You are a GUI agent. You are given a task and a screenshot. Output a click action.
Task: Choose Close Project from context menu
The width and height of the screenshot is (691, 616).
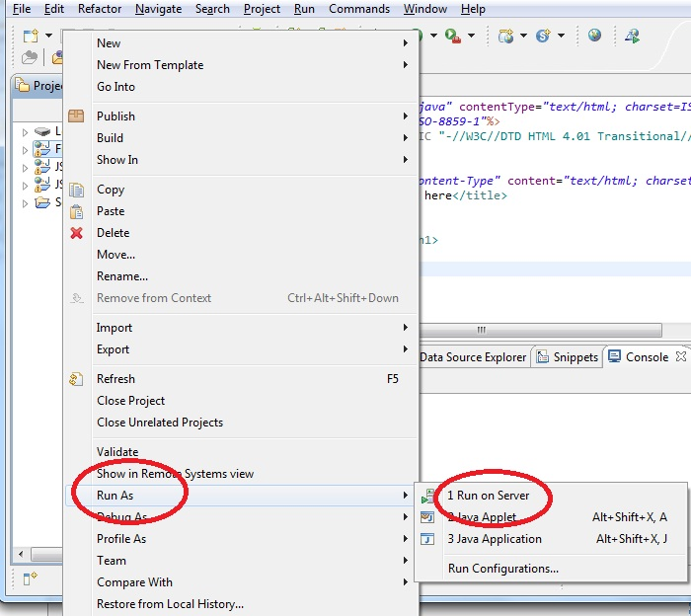pyautogui.click(x=130, y=401)
